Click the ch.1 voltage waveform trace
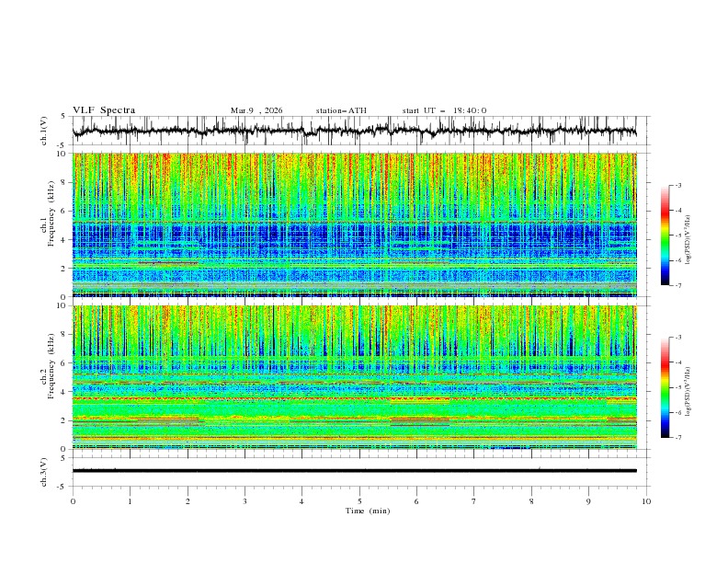The width and height of the screenshot is (728, 563). click(x=355, y=131)
